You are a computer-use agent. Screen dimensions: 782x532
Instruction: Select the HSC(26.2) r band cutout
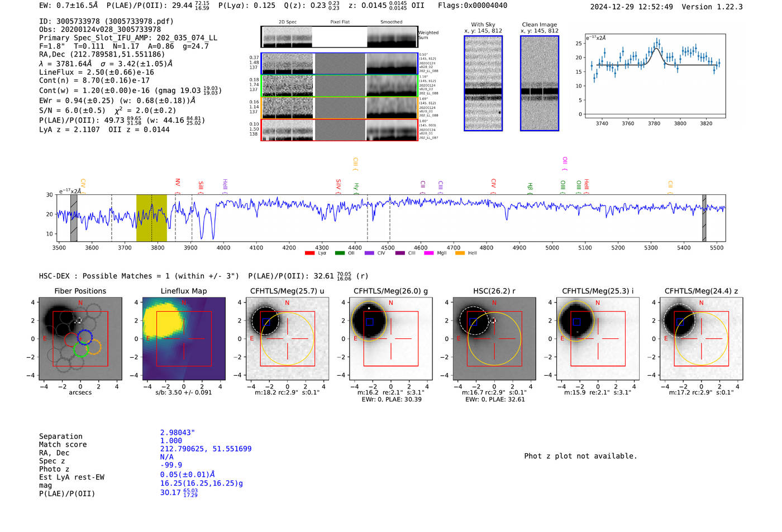point(494,339)
